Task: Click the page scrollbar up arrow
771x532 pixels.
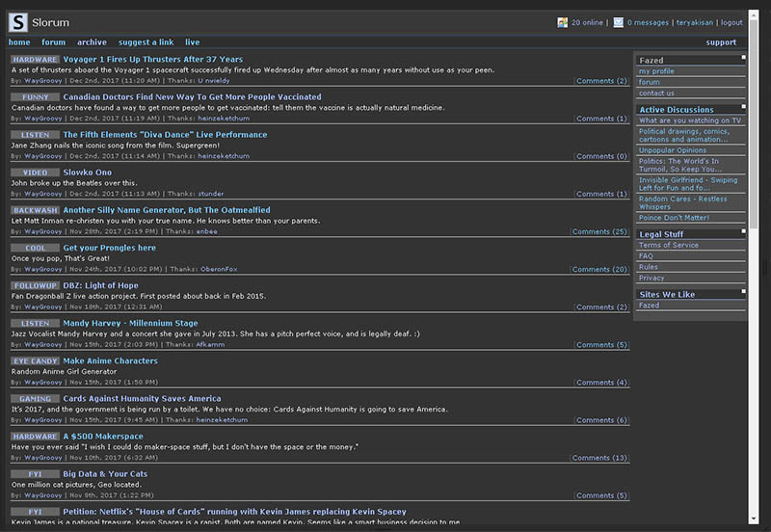Action: click(754, 14)
